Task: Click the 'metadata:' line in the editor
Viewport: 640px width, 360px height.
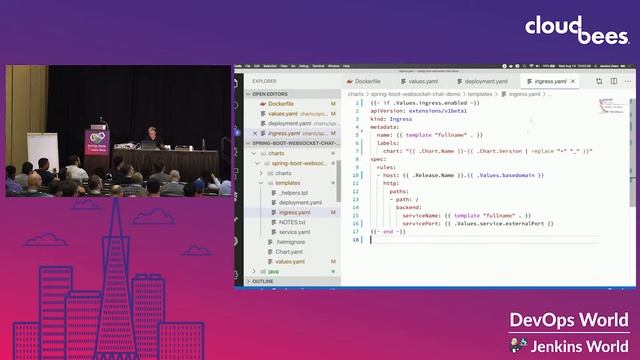Action: pyautogui.click(x=384, y=127)
